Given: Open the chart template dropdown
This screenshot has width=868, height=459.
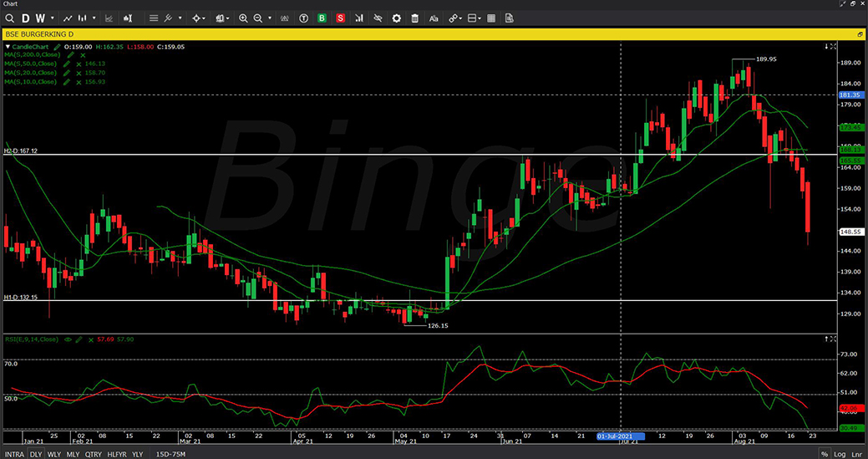Looking at the screenshot, I should tap(222, 18).
